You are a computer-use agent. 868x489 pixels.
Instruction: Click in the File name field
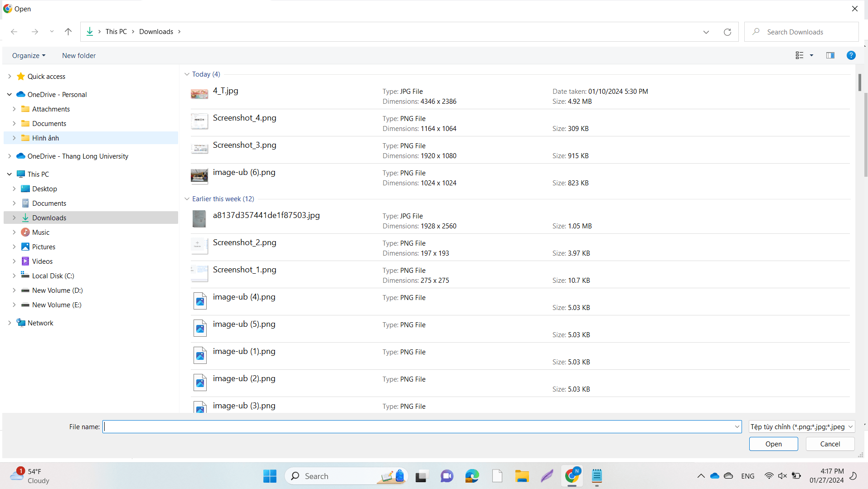point(417,427)
